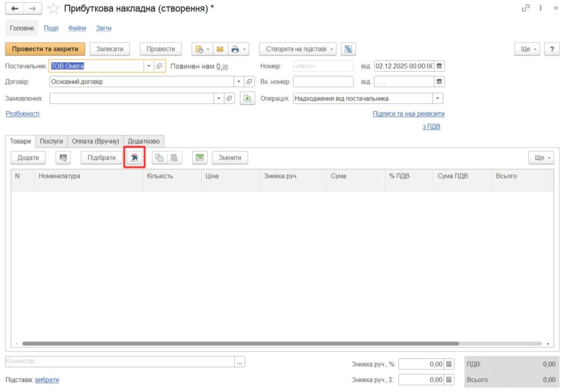The height and width of the screenshot is (392, 566).
Task: Click the green fill-by-order icon beside Замовлення
Action: click(247, 99)
